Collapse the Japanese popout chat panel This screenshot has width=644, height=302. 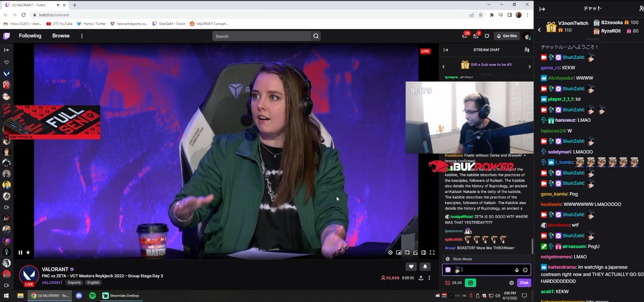pos(543,9)
